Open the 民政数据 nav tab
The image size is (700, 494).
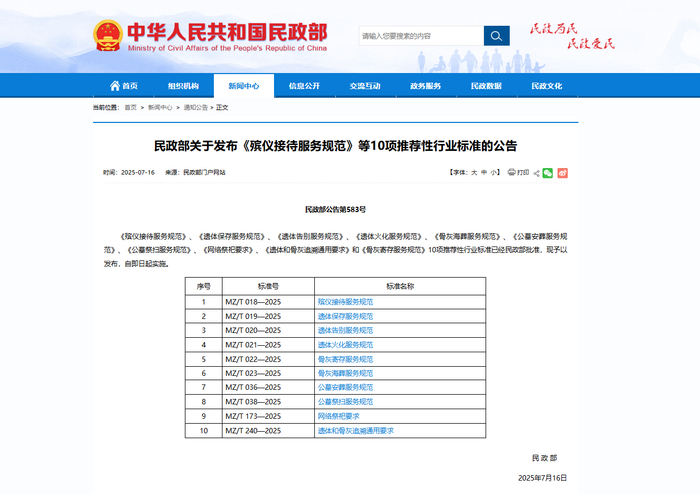pyautogui.click(x=486, y=86)
